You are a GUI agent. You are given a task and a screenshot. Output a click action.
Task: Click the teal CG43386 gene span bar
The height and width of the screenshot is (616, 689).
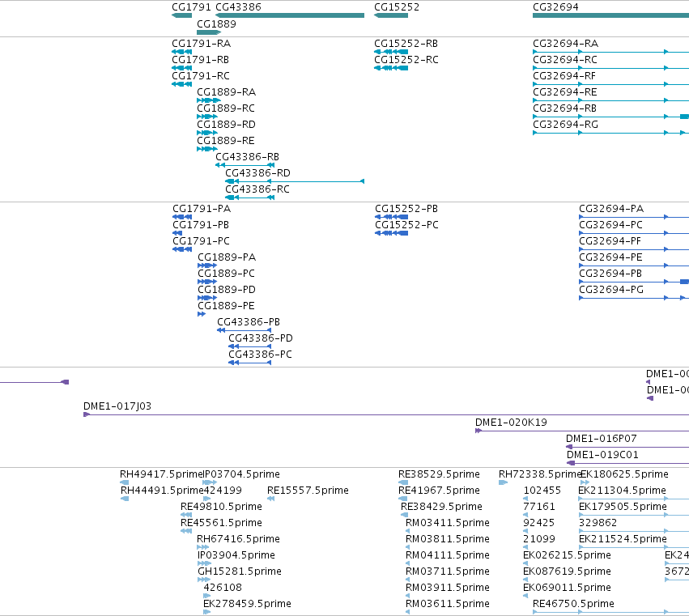(290, 15)
